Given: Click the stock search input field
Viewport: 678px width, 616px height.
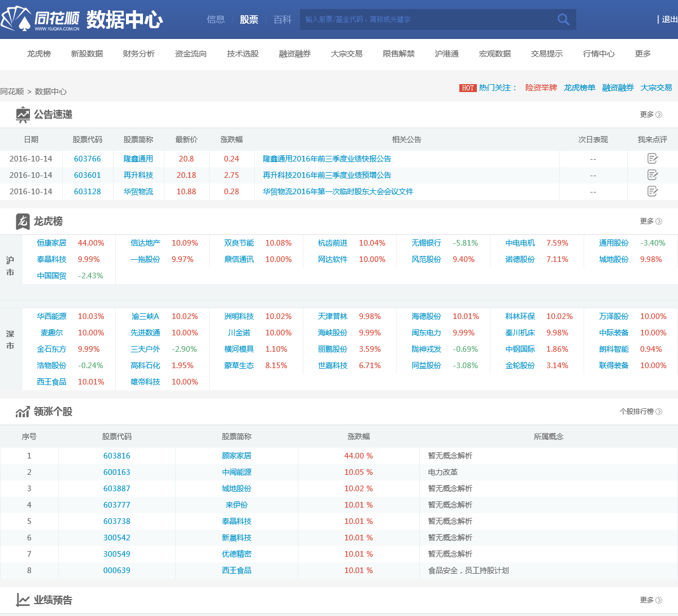Looking at the screenshot, I should pos(427,20).
